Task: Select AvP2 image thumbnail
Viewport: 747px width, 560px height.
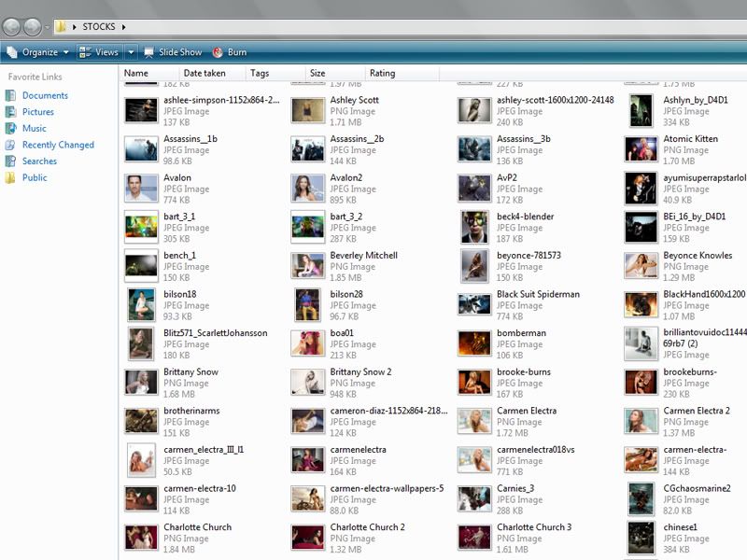Action: [474, 189]
